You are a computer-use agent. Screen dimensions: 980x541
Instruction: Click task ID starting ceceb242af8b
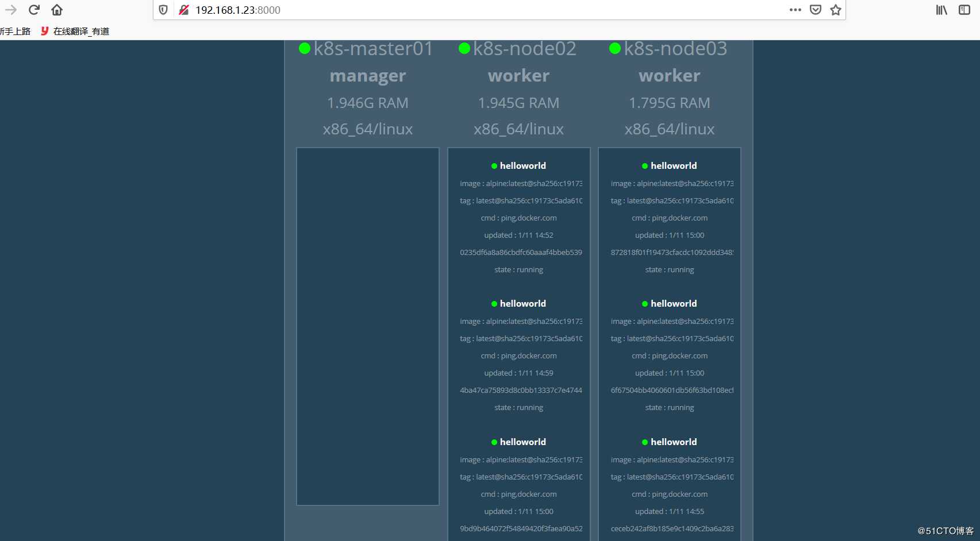(672, 529)
